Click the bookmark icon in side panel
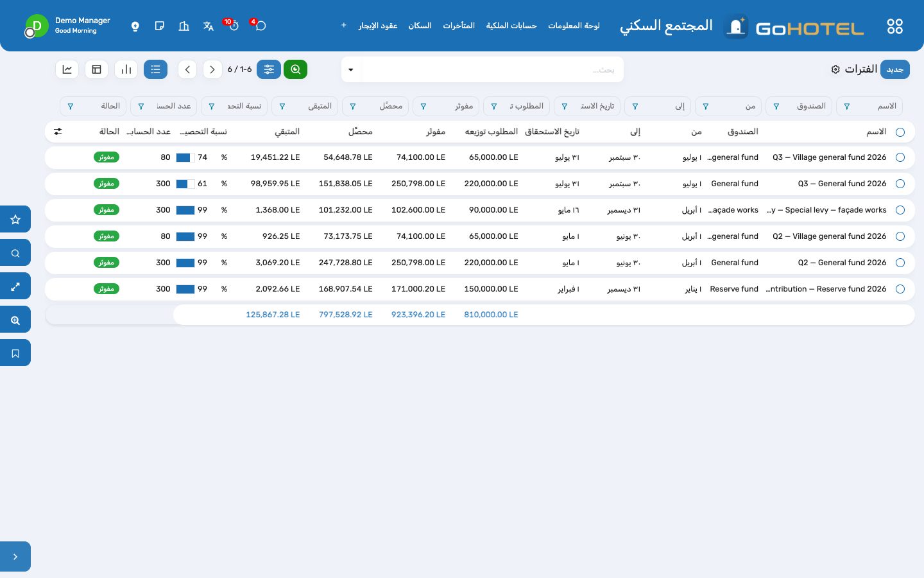The image size is (924, 578). click(x=15, y=353)
